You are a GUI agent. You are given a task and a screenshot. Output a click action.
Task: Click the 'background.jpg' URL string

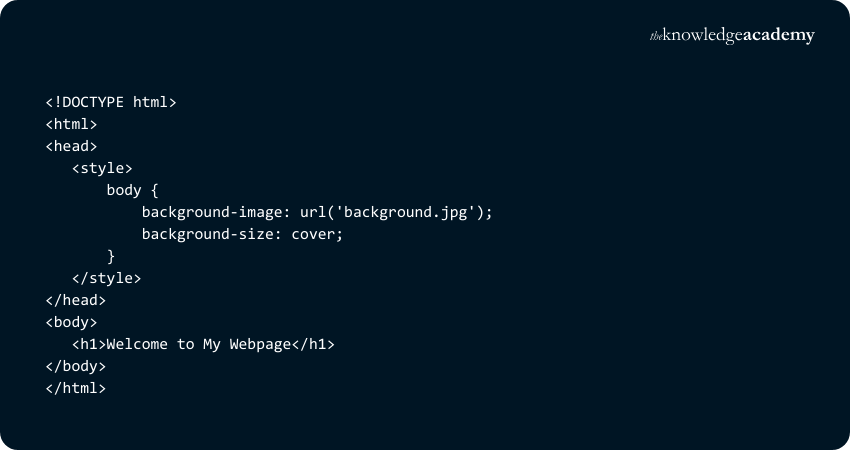[x=407, y=212]
